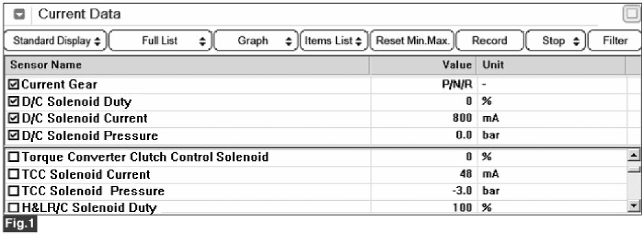The height and width of the screenshot is (234, 644).
Task: Check the TCC Solenoid Pressure item
Action: [14, 191]
